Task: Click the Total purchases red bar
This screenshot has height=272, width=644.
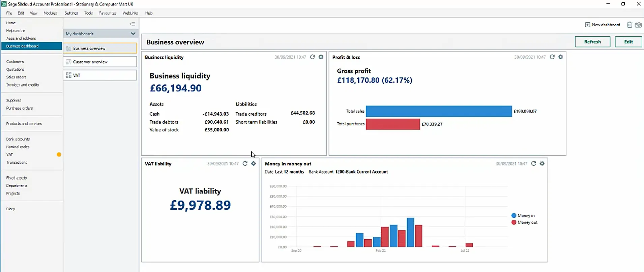Action: pyautogui.click(x=393, y=124)
